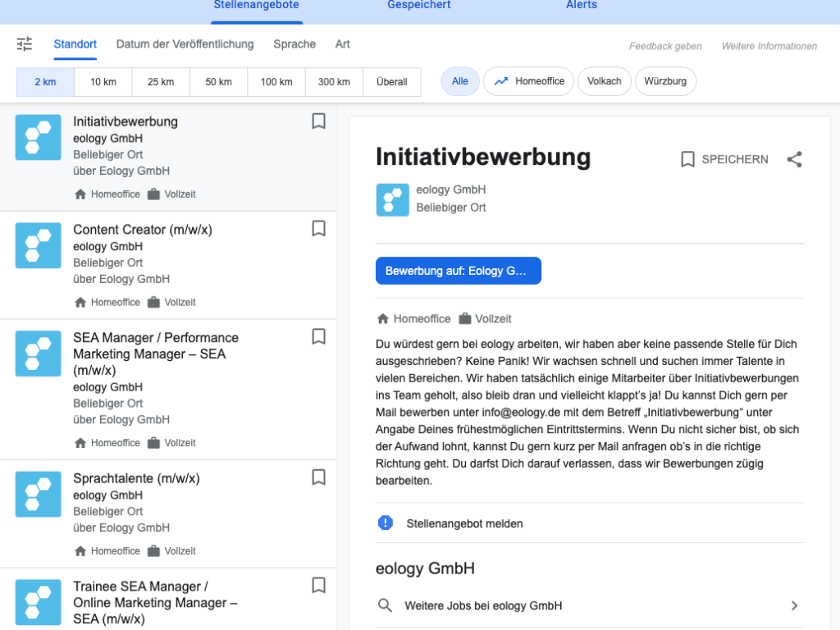Select the 10 km radius option
The image size is (840, 630).
click(x=103, y=82)
